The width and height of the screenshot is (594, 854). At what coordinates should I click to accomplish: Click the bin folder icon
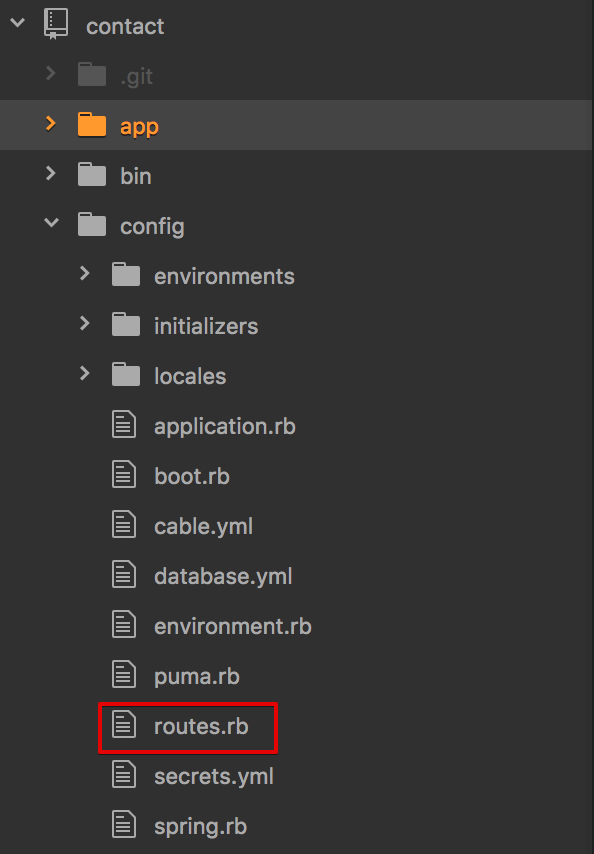pos(91,174)
